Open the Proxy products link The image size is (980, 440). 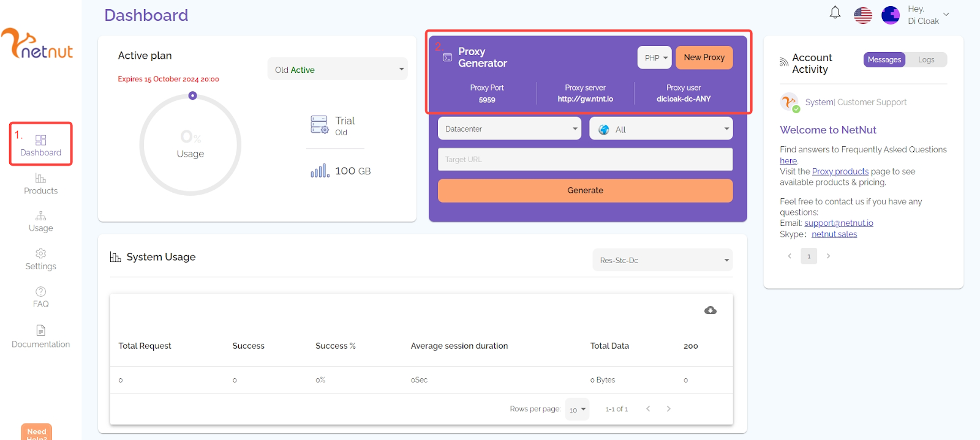click(x=840, y=172)
